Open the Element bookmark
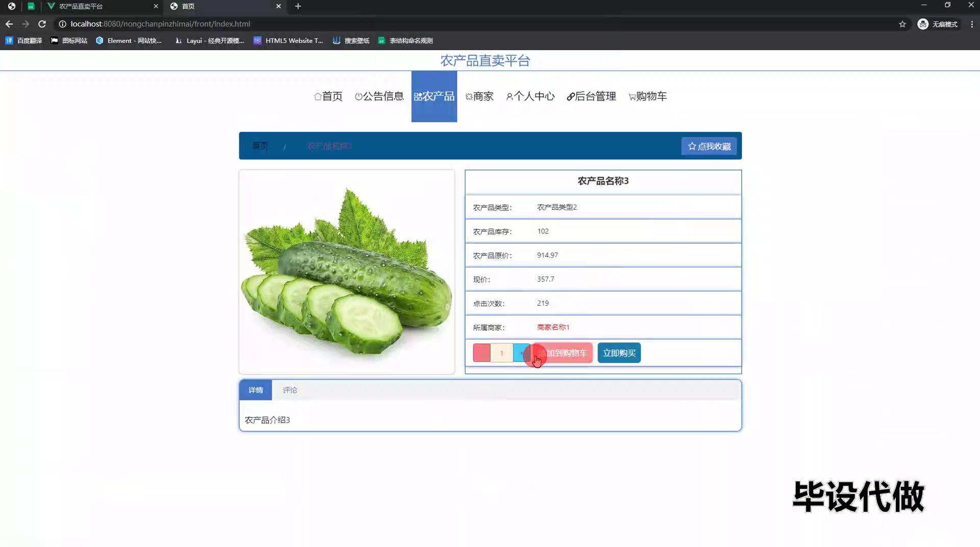This screenshot has width=980, height=547. tap(129, 41)
